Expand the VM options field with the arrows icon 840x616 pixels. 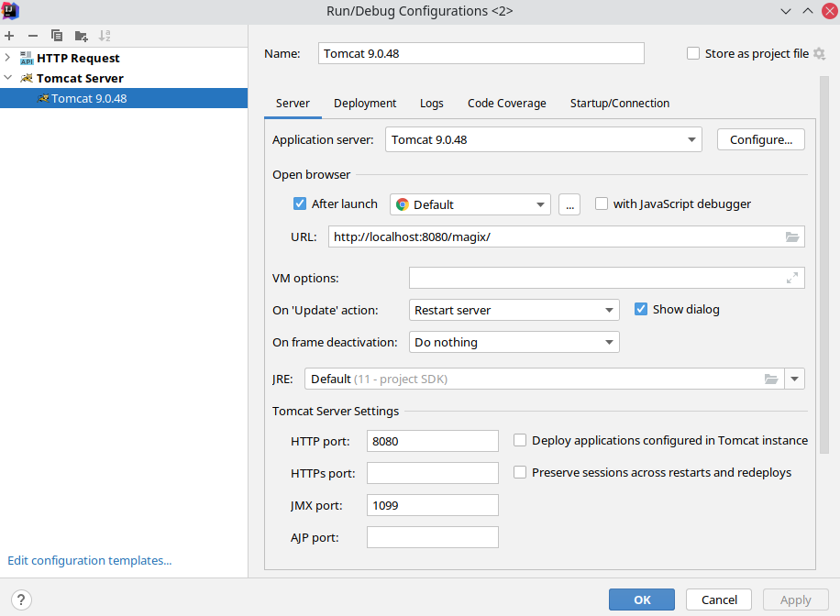coord(791,278)
